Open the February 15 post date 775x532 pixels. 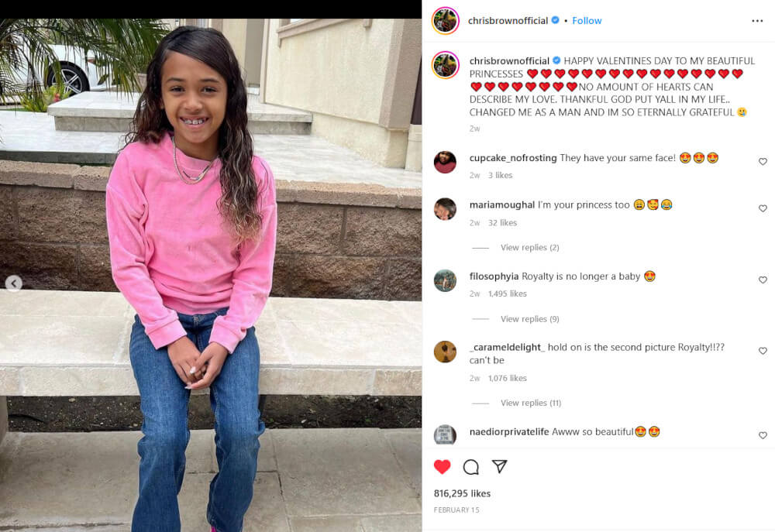pos(456,510)
